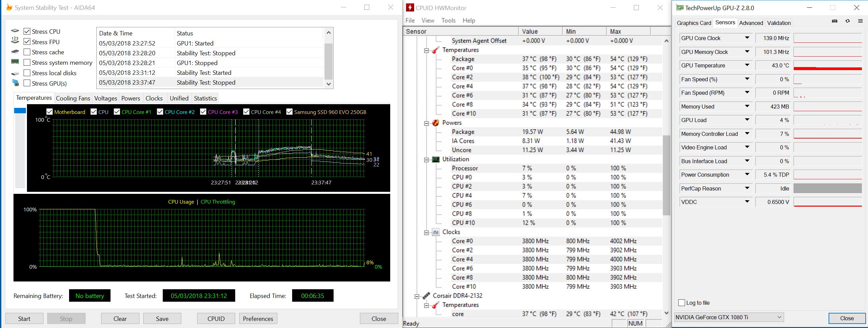Hide the Motherboard temperature graph line

pos(50,112)
